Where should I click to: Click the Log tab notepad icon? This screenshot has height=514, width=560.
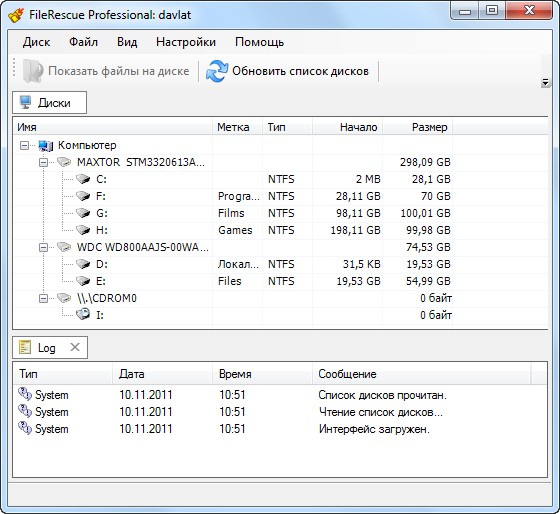pos(25,347)
